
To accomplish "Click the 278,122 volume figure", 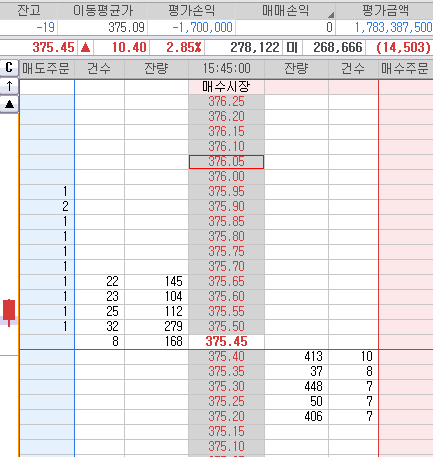I will [255, 47].
